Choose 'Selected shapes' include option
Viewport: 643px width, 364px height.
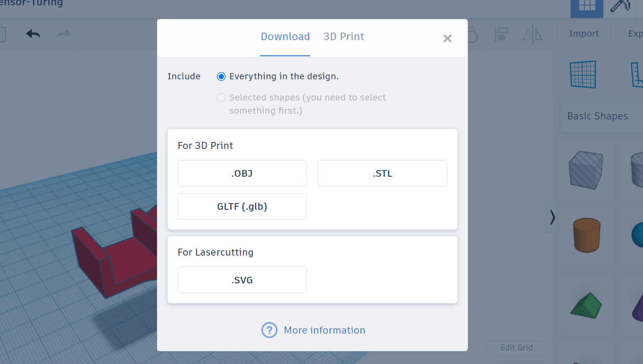coord(221,97)
